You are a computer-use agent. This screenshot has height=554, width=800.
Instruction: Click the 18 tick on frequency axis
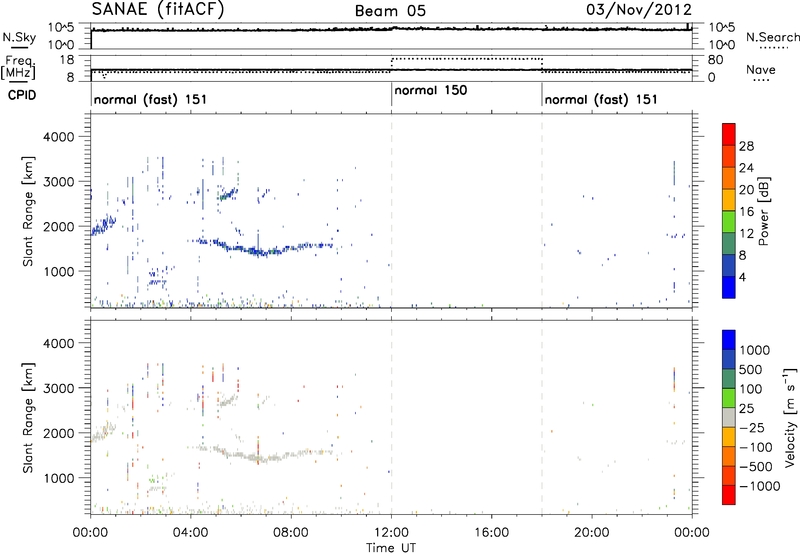(67, 60)
